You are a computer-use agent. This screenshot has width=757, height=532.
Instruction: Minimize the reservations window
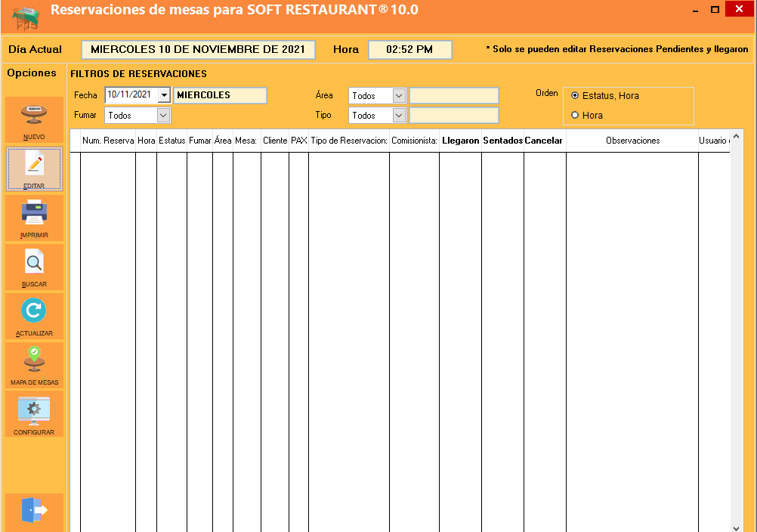click(x=695, y=10)
